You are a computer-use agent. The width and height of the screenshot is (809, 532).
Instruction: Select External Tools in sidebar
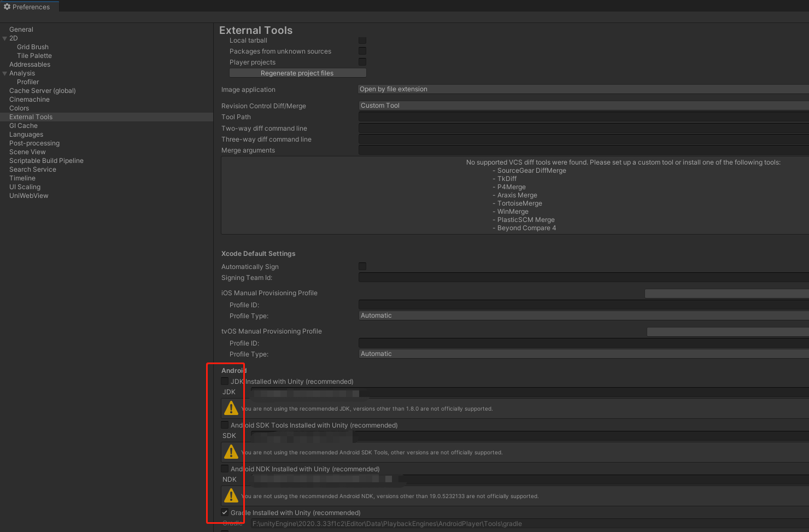(107, 117)
